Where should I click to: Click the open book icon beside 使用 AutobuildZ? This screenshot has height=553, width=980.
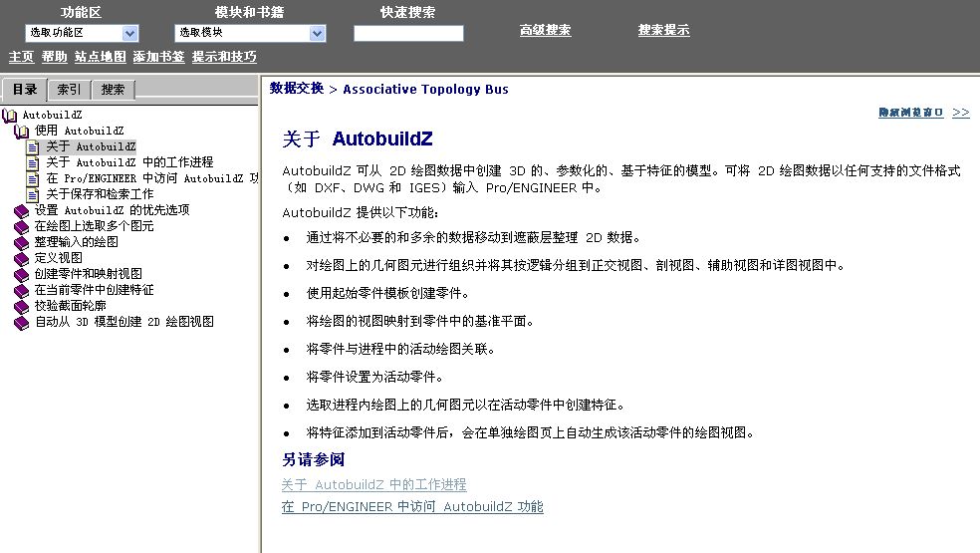[x=21, y=131]
